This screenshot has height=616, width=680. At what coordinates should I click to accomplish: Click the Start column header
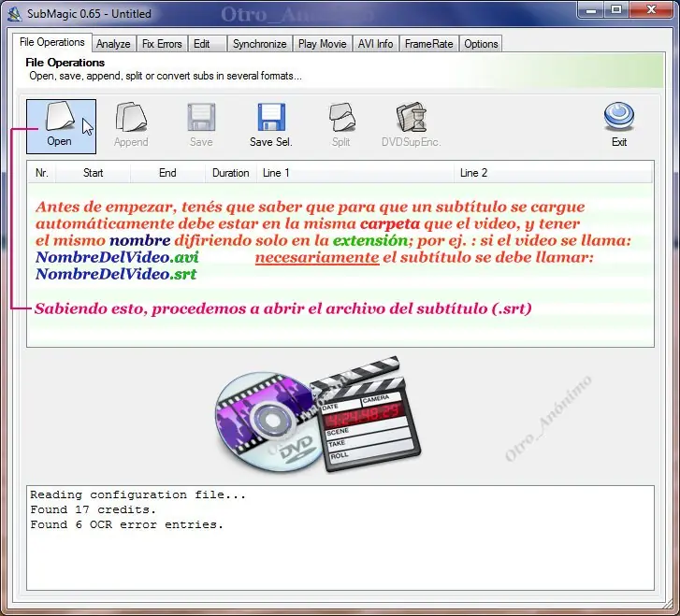[93, 173]
